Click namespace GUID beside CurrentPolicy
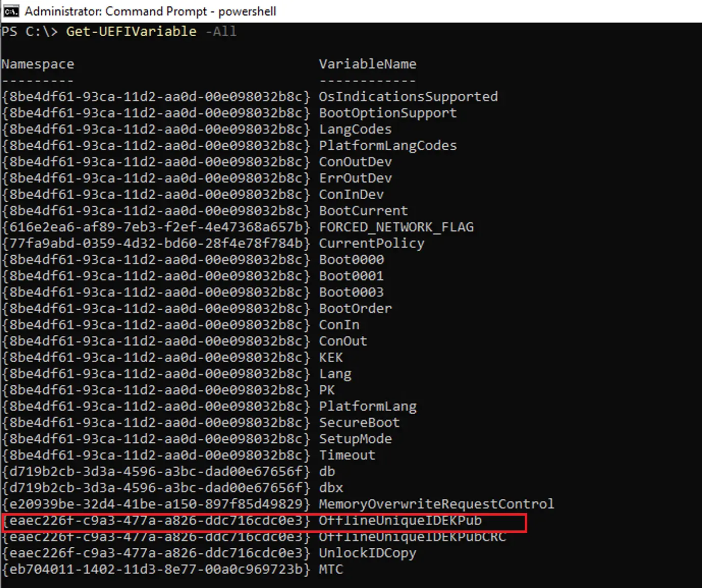This screenshot has width=702, height=588. pyautogui.click(x=156, y=244)
